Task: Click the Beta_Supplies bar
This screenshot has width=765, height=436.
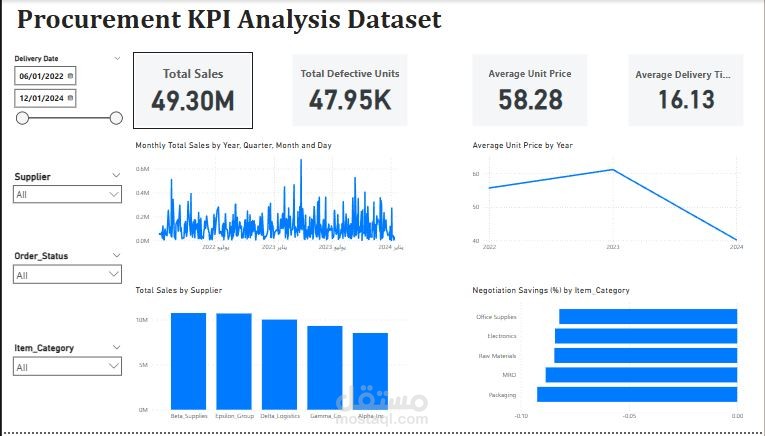Action: click(x=188, y=361)
